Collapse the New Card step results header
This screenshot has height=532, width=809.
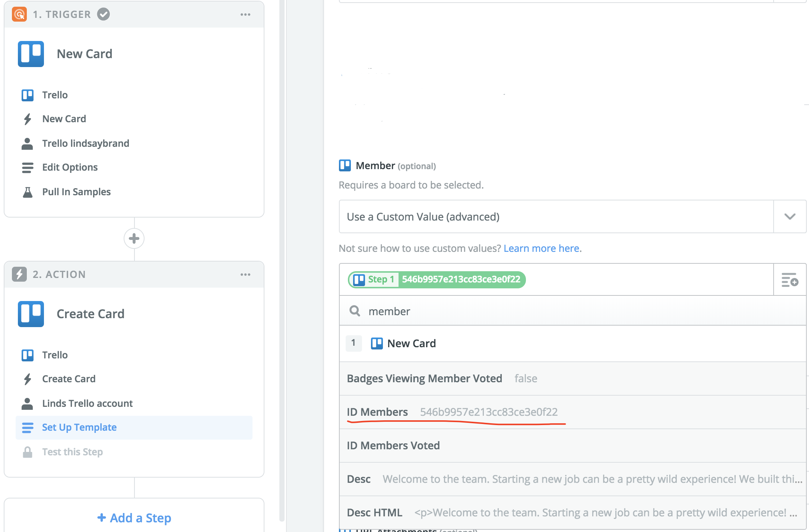point(573,343)
